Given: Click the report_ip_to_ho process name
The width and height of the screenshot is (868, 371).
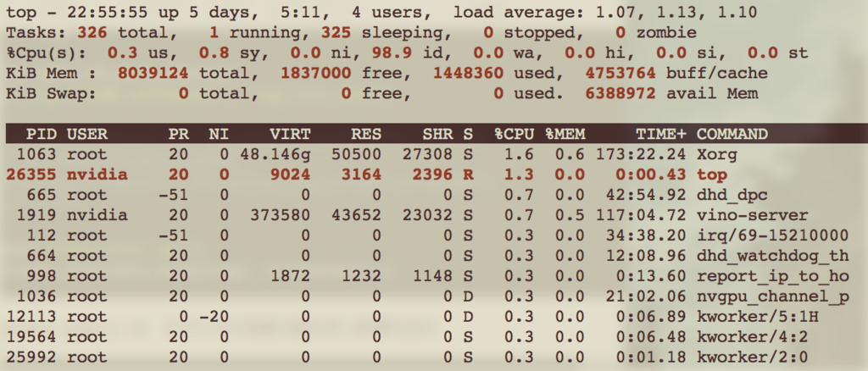Looking at the screenshot, I should pos(772,276).
